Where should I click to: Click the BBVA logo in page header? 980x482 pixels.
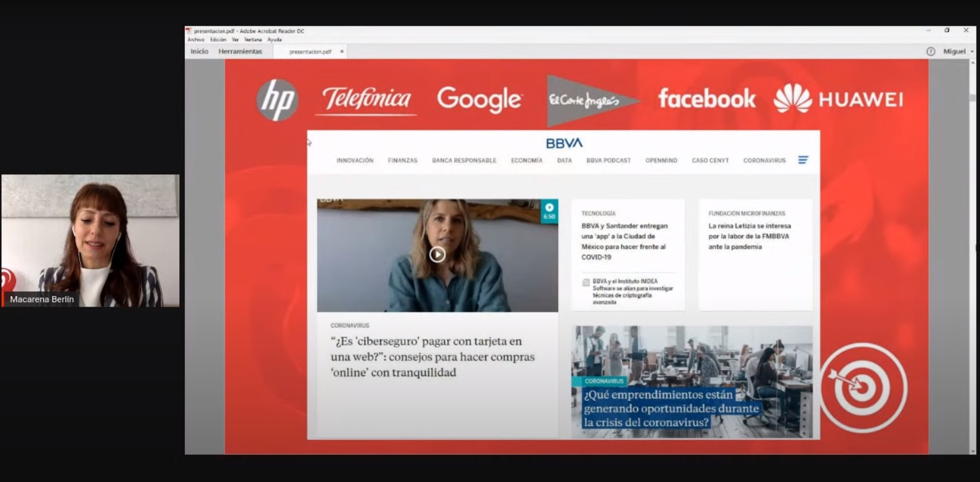pyautogui.click(x=564, y=143)
